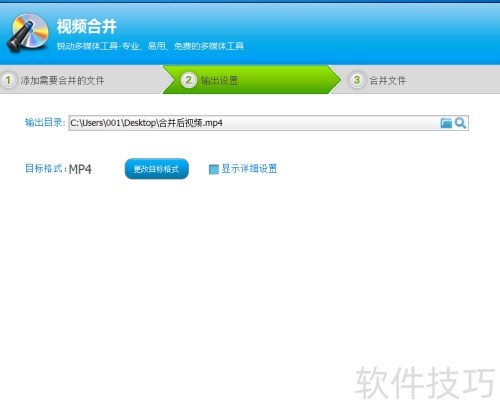Click the 显示详细设置 label text
Screen dimensions: 500x420
(x=249, y=169)
